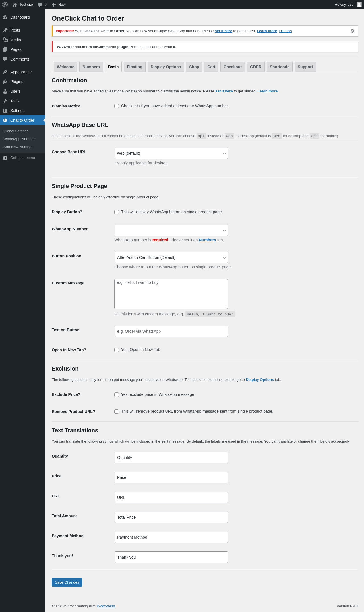Open the Dashboard icon in sidebar
This screenshot has height=612, width=364.
click(5, 17)
